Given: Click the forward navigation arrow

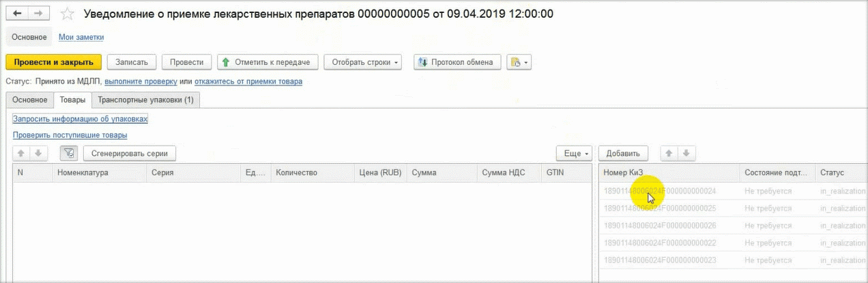Looking at the screenshot, I should (x=40, y=14).
